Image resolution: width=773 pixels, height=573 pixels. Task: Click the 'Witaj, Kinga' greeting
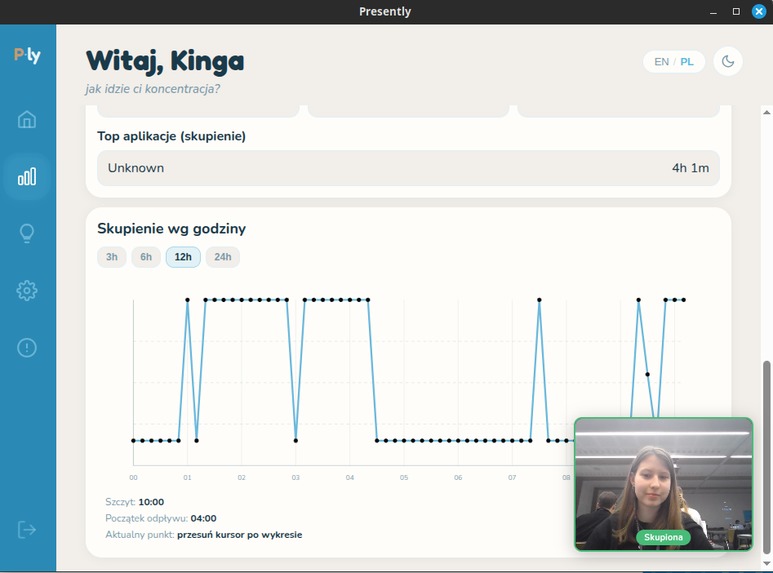coord(165,62)
